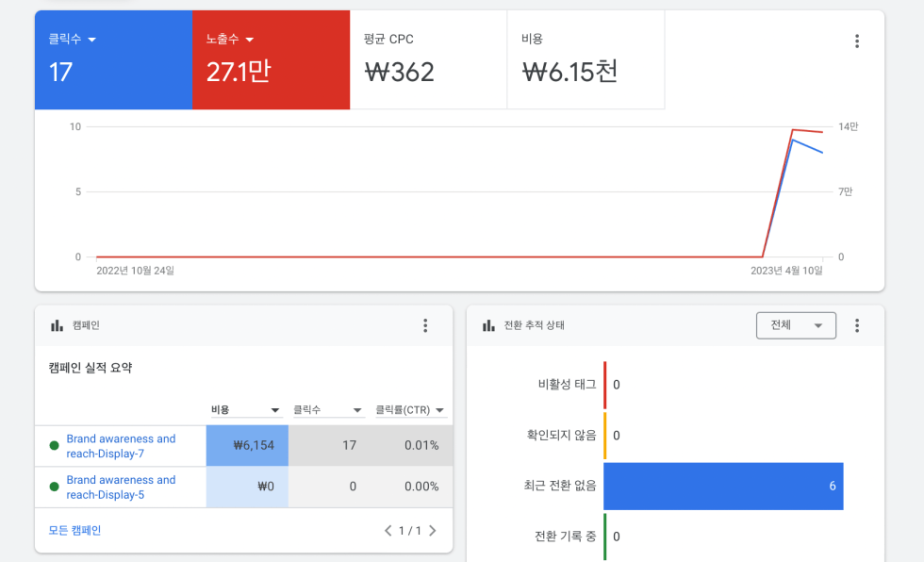Click the bar chart icon beside 캠페인
Viewport: 924px width, 562px height.
pyautogui.click(x=57, y=325)
